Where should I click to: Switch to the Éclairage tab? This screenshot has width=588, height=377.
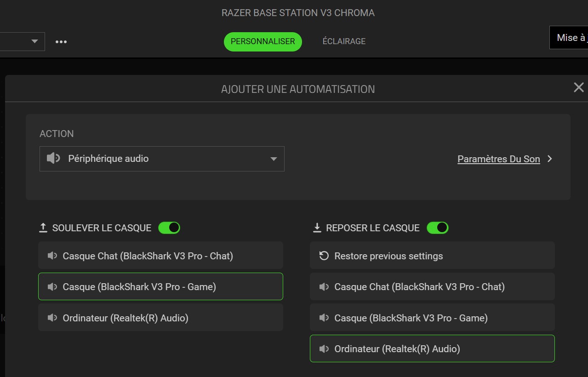coord(344,41)
